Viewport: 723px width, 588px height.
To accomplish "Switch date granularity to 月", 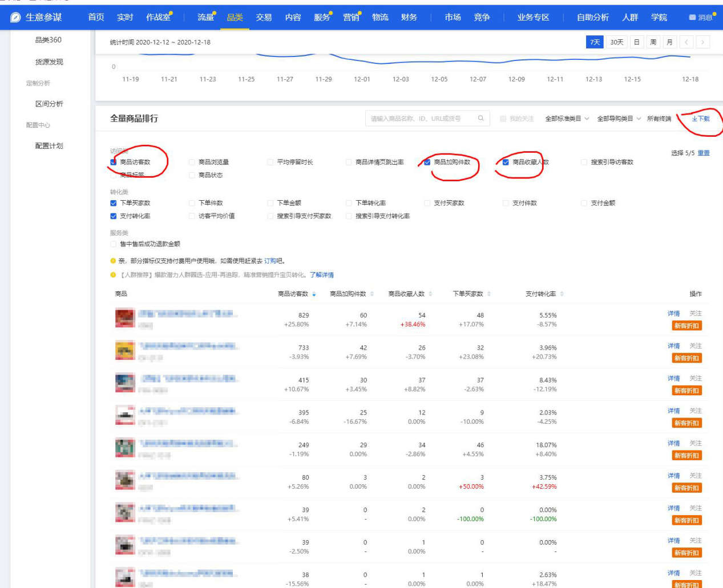I will (670, 42).
